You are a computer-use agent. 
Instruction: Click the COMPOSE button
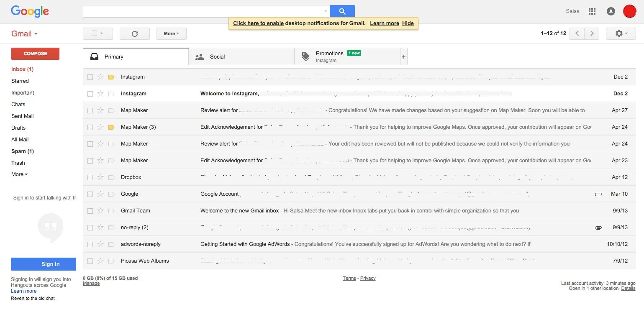coord(35,54)
